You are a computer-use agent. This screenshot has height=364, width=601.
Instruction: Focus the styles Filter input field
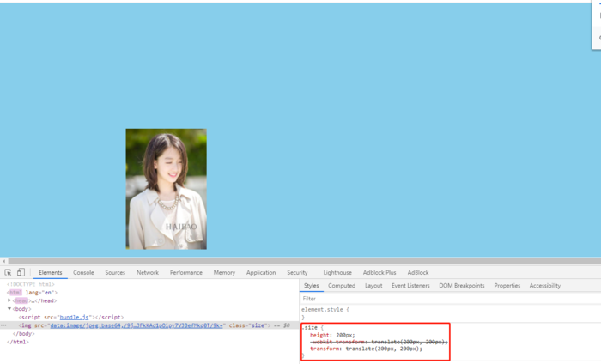pyautogui.click(x=450, y=299)
